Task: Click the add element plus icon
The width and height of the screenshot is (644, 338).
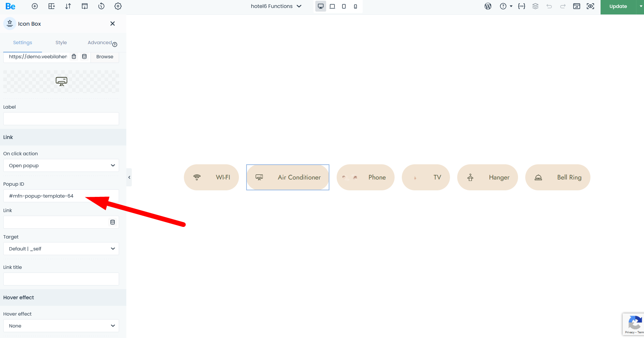Action: click(x=35, y=6)
